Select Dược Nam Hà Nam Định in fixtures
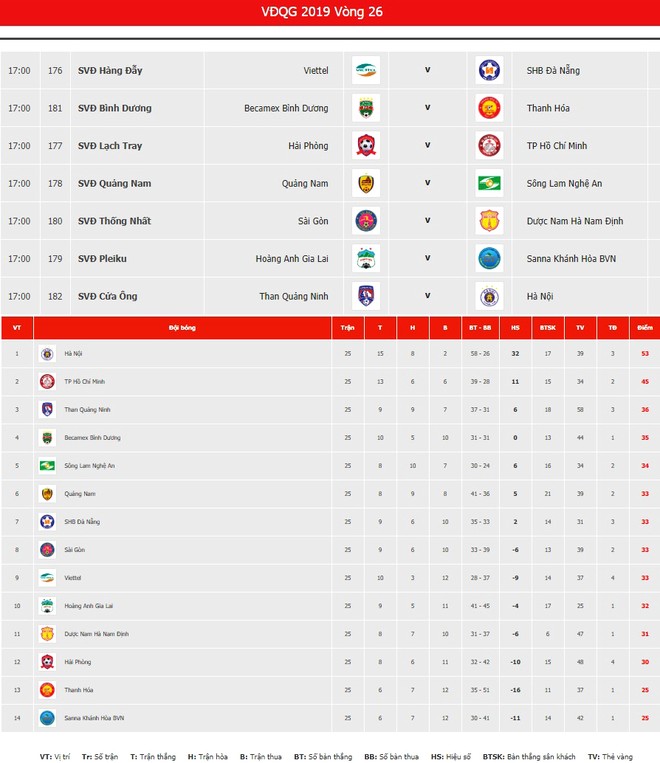Viewport: 660px width, 763px height. coord(575,221)
